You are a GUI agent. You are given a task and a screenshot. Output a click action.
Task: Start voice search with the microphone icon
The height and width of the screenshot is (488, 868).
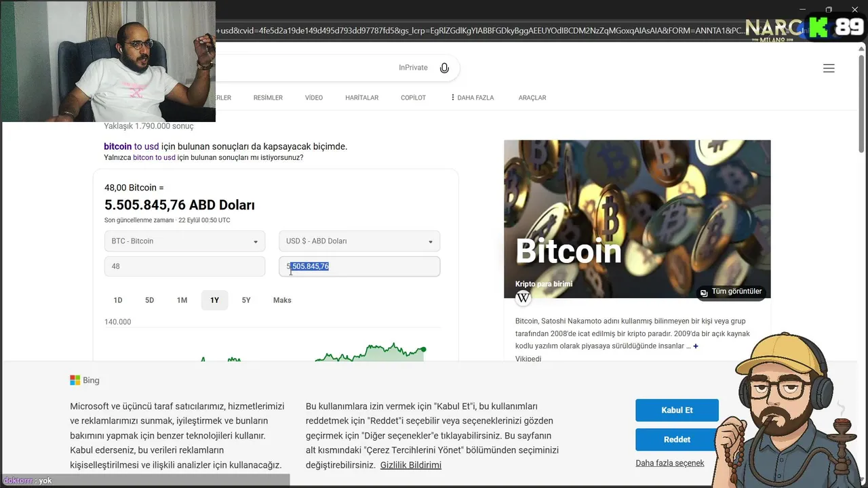(444, 68)
